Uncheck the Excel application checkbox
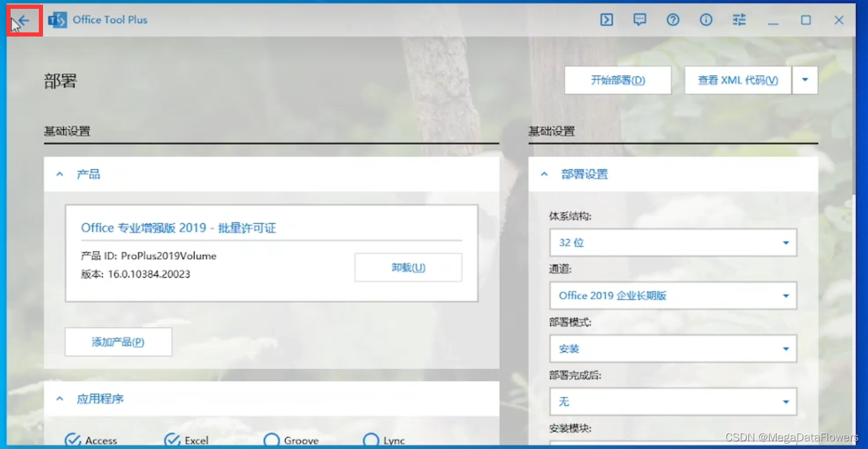 pyautogui.click(x=172, y=440)
